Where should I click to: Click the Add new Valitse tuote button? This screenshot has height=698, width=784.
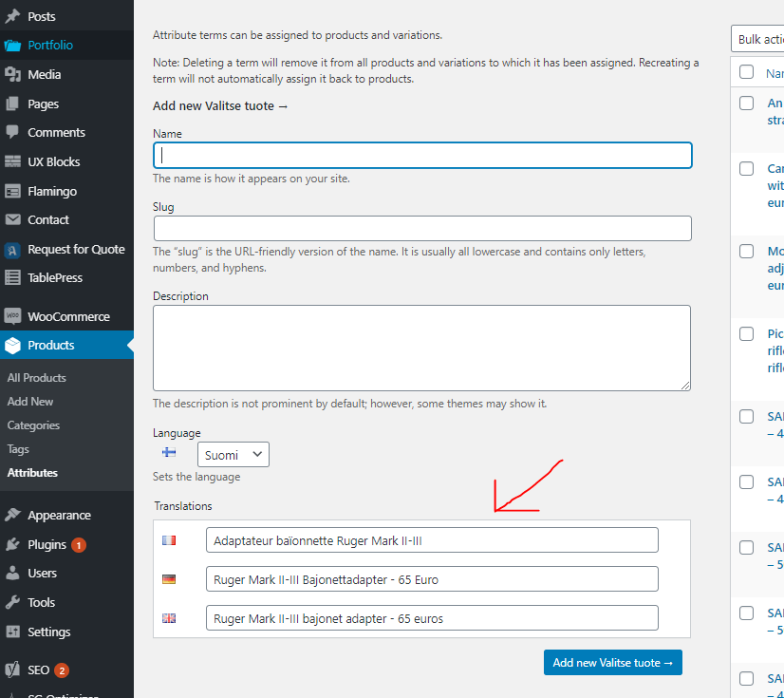[612, 663]
